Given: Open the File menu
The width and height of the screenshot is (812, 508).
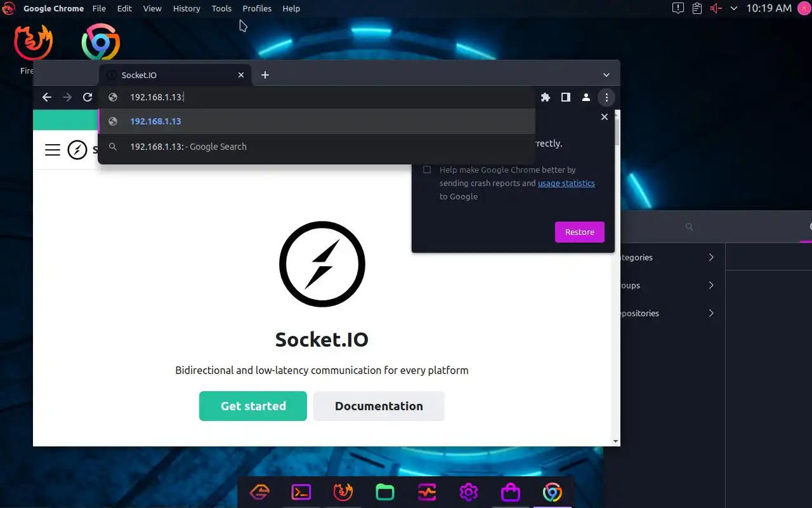Looking at the screenshot, I should click(99, 8).
